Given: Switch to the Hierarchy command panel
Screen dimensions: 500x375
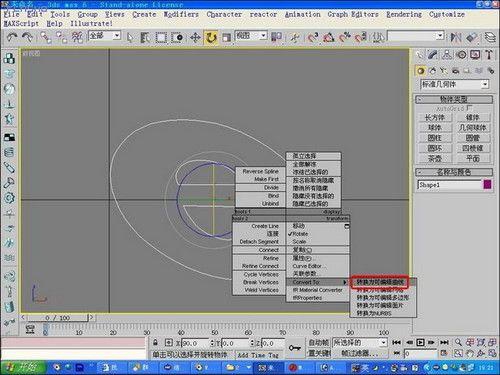Looking at the screenshot, I should pos(447,55).
